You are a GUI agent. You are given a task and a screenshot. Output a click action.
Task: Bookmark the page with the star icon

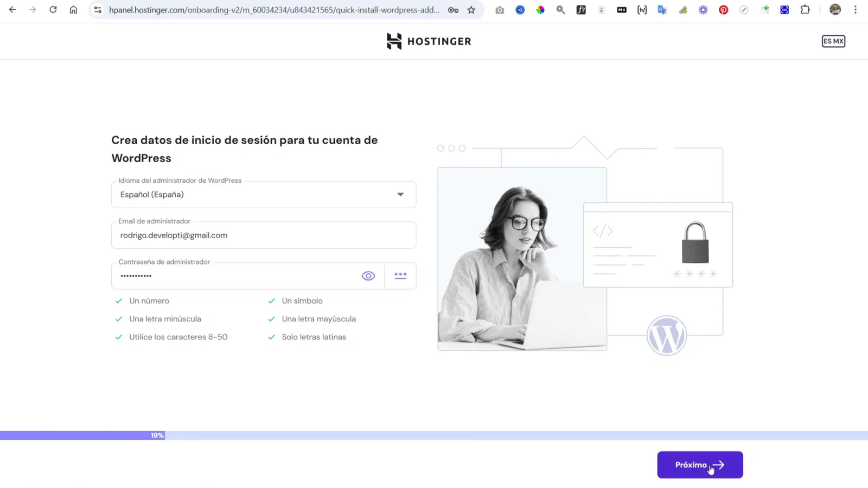pyautogui.click(x=471, y=10)
